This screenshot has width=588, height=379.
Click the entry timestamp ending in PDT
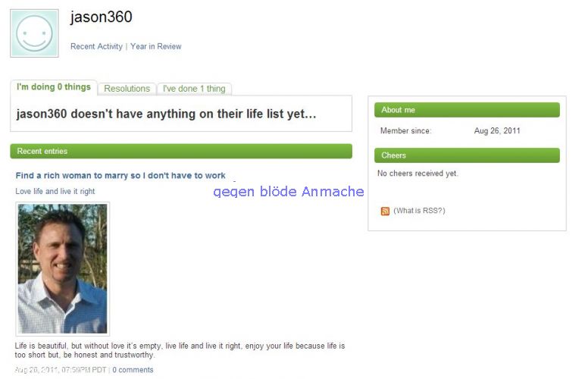pos(61,370)
